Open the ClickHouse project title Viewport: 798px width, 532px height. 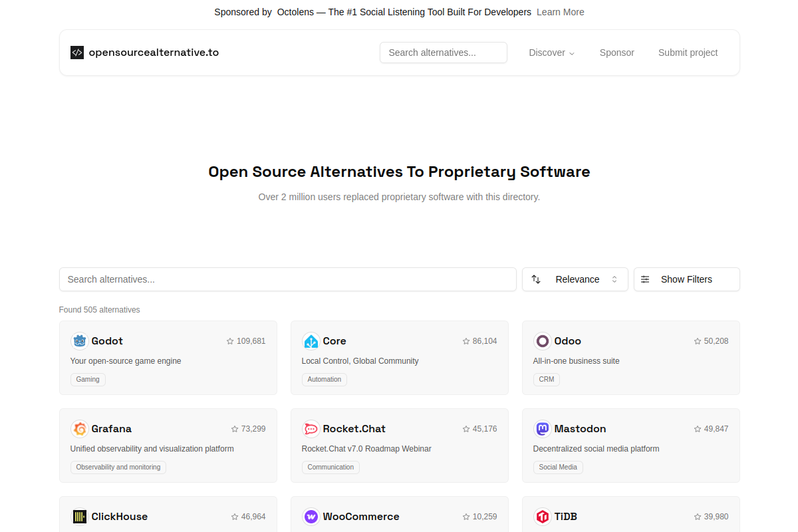click(x=120, y=517)
